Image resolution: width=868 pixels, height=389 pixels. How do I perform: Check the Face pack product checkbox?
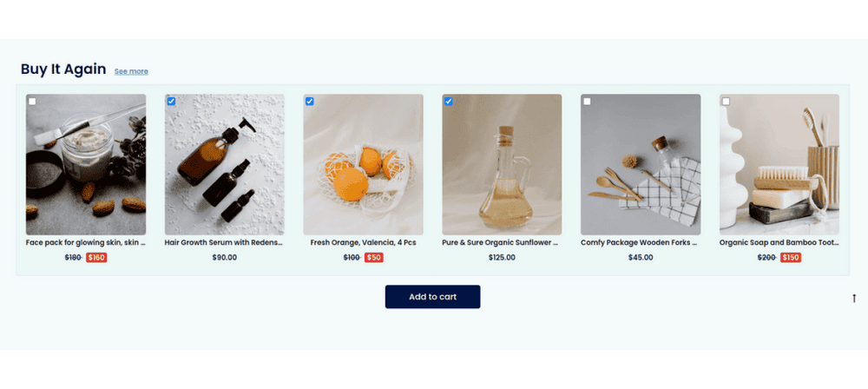[32, 102]
